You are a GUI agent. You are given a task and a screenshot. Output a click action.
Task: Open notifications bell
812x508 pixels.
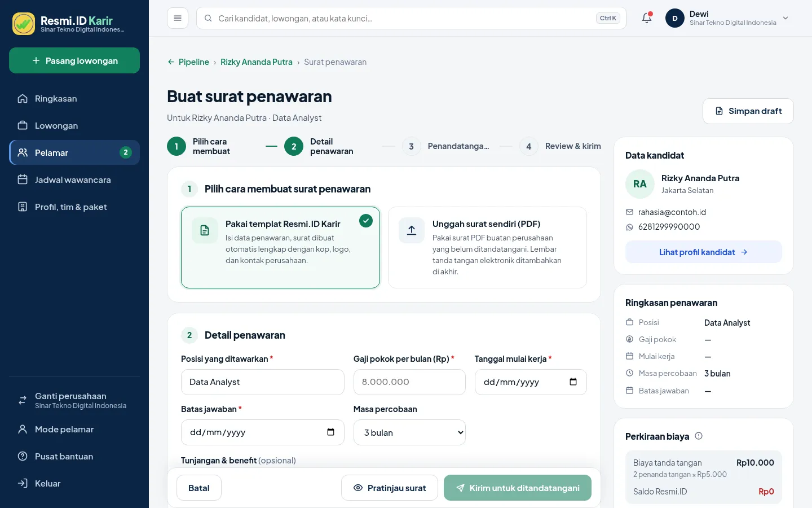point(647,18)
